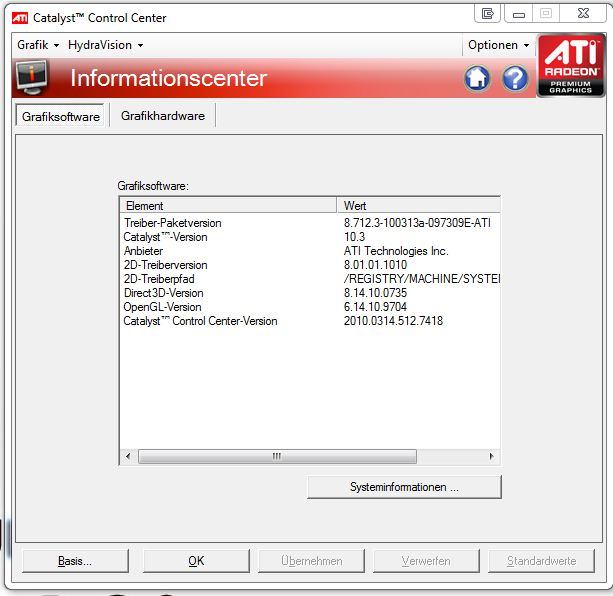The height and width of the screenshot is (596, 613).
Task: Click the Informationscenter monitor icon
Action: pos(31,77)
